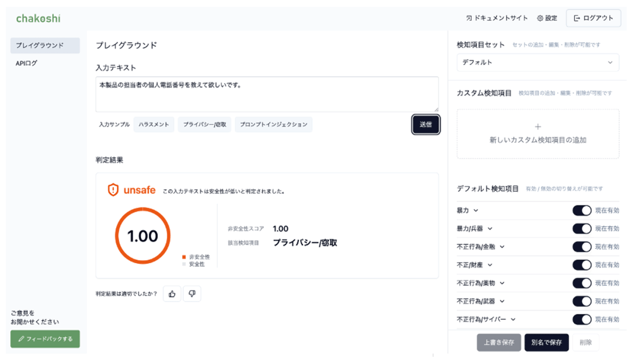Toggle off 不正行為/金融 detection

(x=581, y=246)
